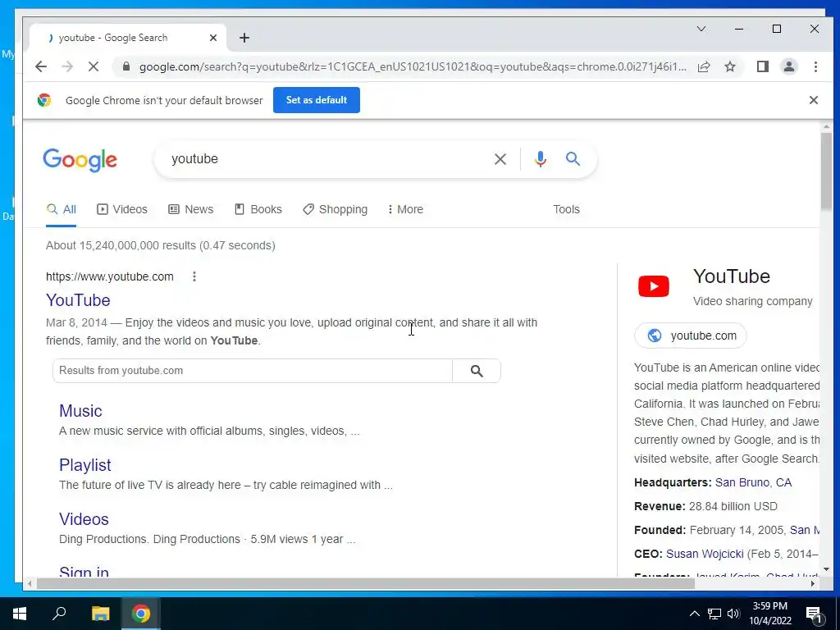Viewport: 840px width, 630px height.
Task: Open the 'San Bruno, CA' headquarters link
Action: tap(753, 482)
